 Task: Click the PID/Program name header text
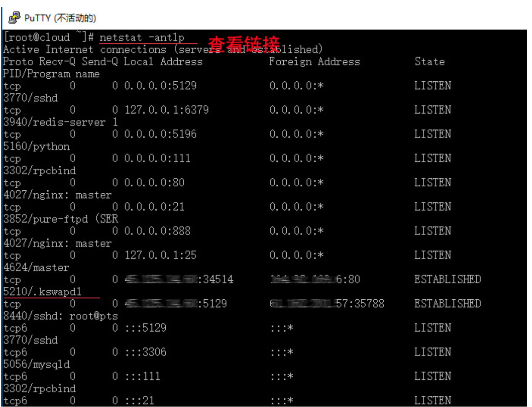pyautogui.click(x=51, y=74)
